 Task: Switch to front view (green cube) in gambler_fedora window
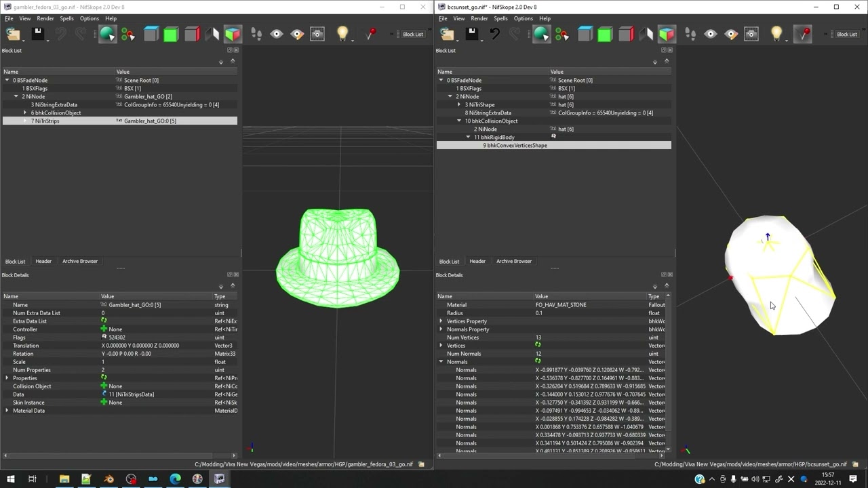pos(171,34)
